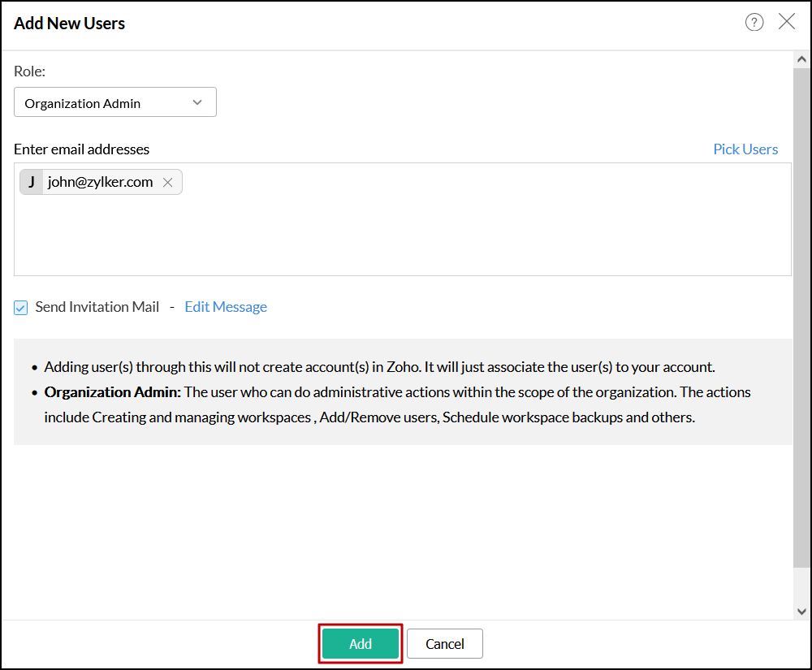Screen dimensions: 812x670
Task: Click the vertical scrollbar thumb
Action: tap(801, 317)
